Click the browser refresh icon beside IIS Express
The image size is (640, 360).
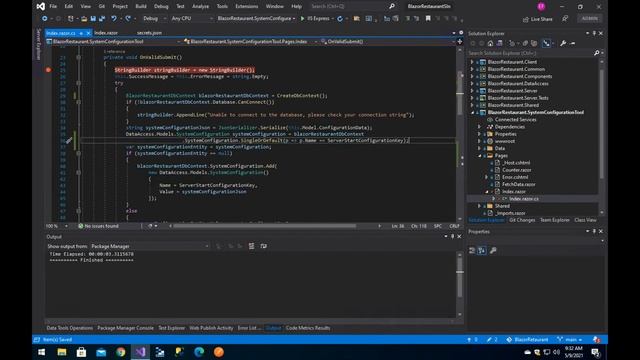tap(340, 19)
